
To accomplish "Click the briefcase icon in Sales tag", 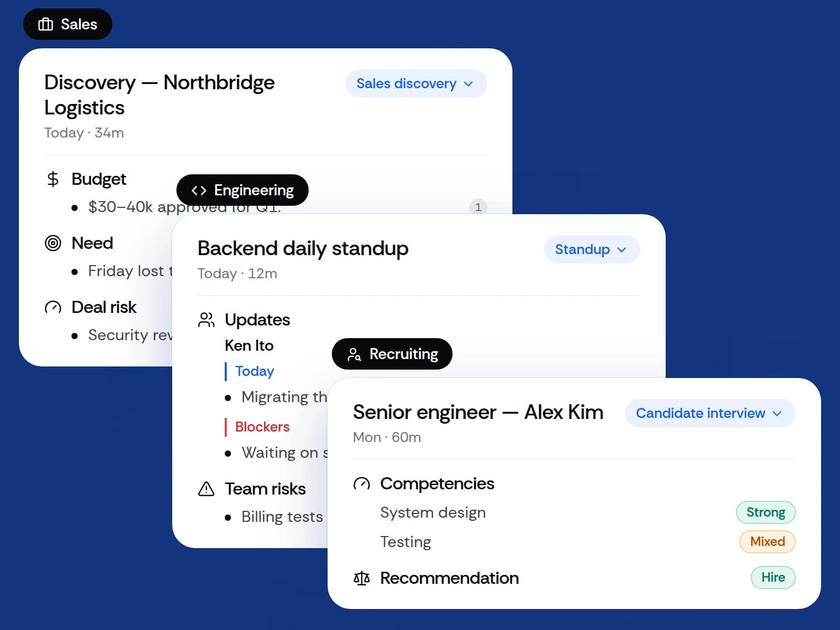I will (x=46, y=24).
